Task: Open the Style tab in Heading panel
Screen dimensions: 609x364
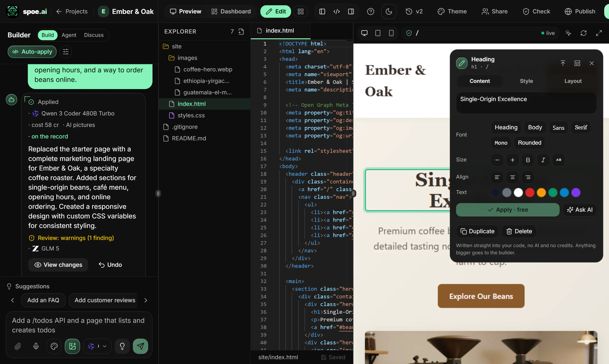Action: pos(526,81)
